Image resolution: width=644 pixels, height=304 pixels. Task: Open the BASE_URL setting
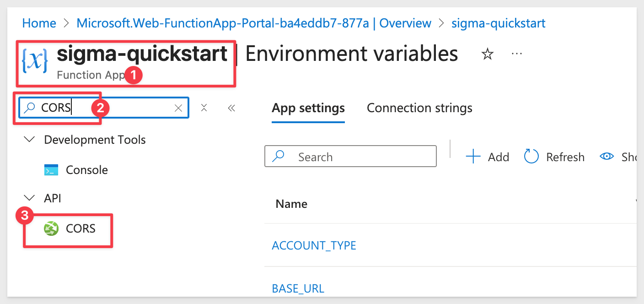point(298,288)
